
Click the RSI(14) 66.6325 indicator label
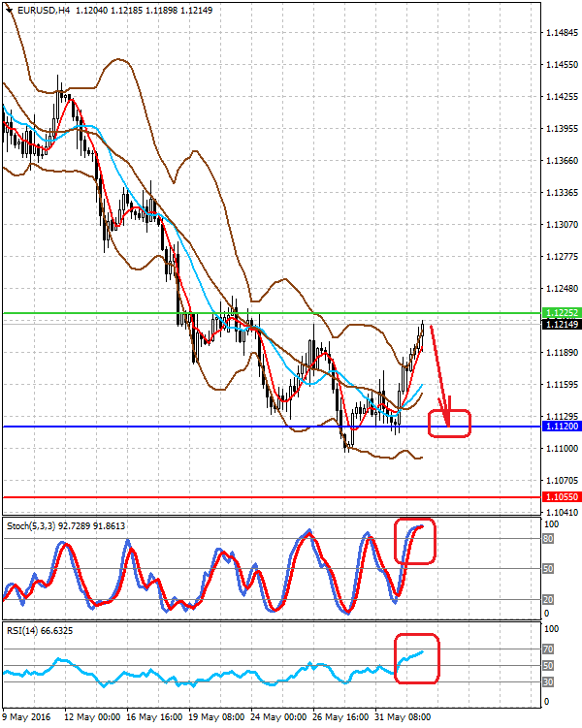coord(40,630)
